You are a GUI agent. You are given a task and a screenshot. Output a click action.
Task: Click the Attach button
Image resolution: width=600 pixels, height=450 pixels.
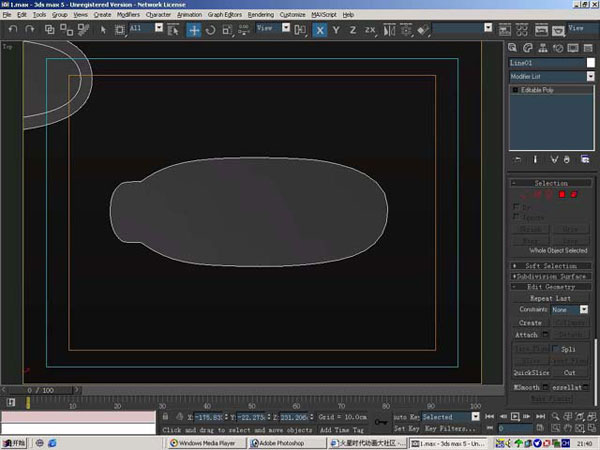(526, 335)
